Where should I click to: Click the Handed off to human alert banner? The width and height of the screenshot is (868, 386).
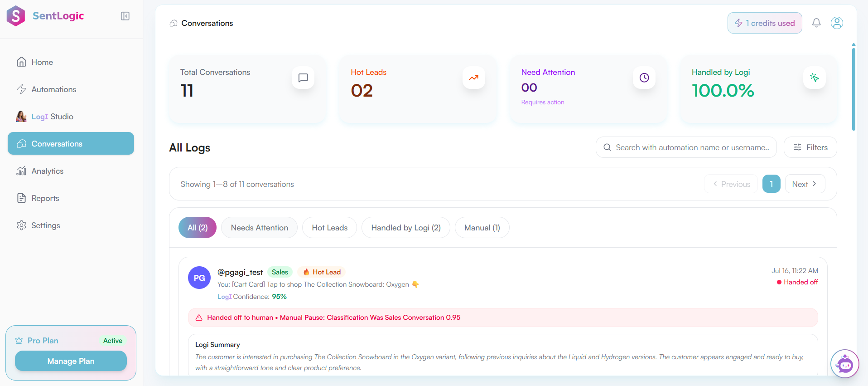pos(503,318)
